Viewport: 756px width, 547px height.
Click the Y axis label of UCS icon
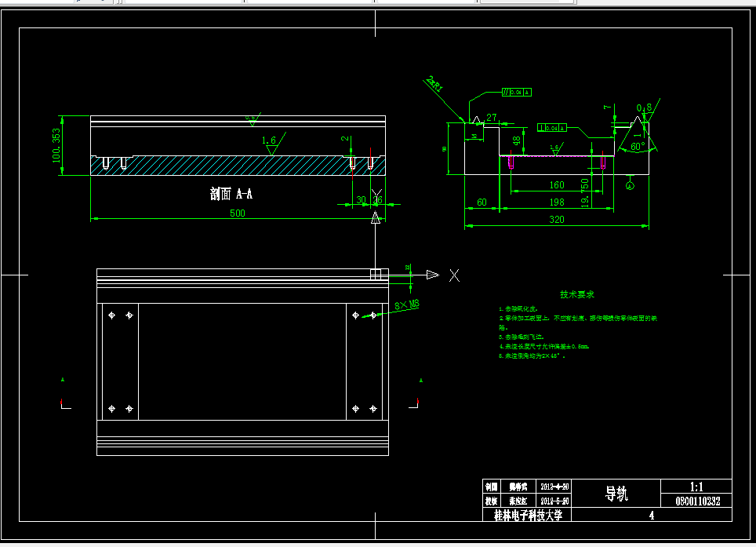click(376, 195)
